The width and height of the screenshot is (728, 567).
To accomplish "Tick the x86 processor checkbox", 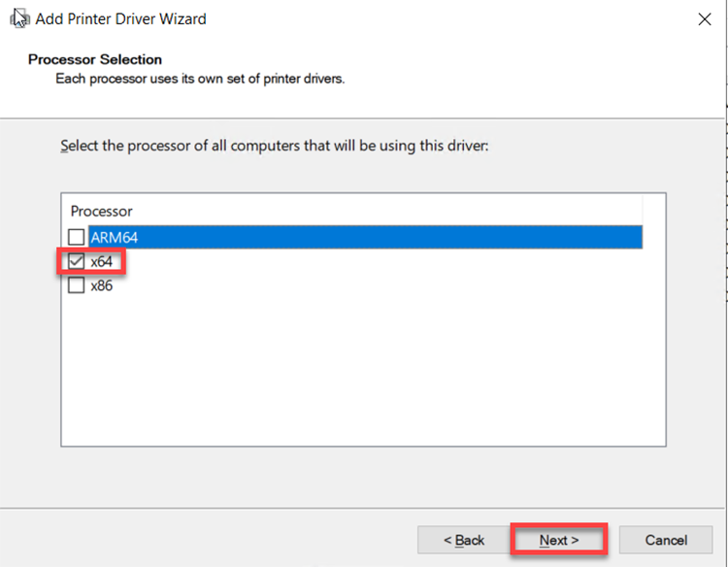I will pyautogui.click(x=77, y=286).
